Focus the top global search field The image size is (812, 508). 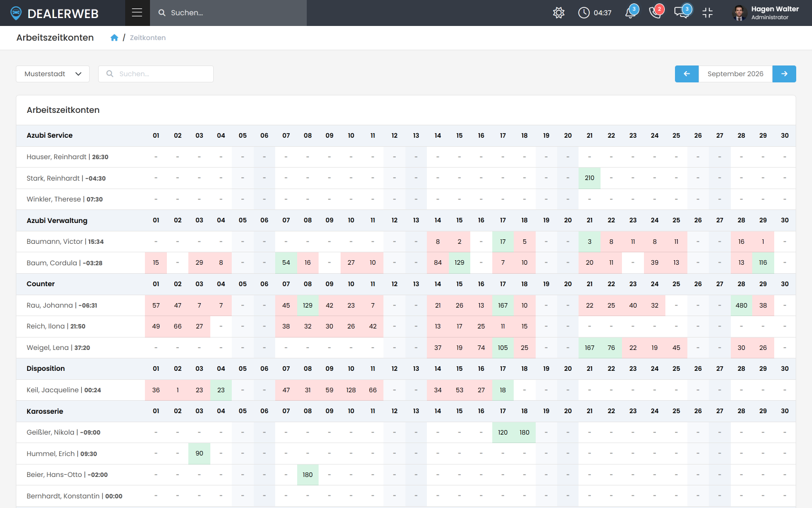(x=228, y=13)
